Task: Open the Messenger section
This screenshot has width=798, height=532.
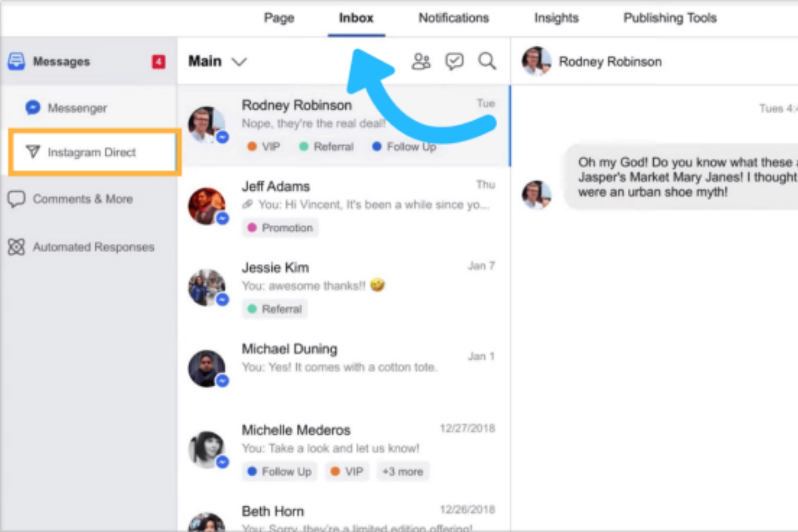Action: click(89, 108)
